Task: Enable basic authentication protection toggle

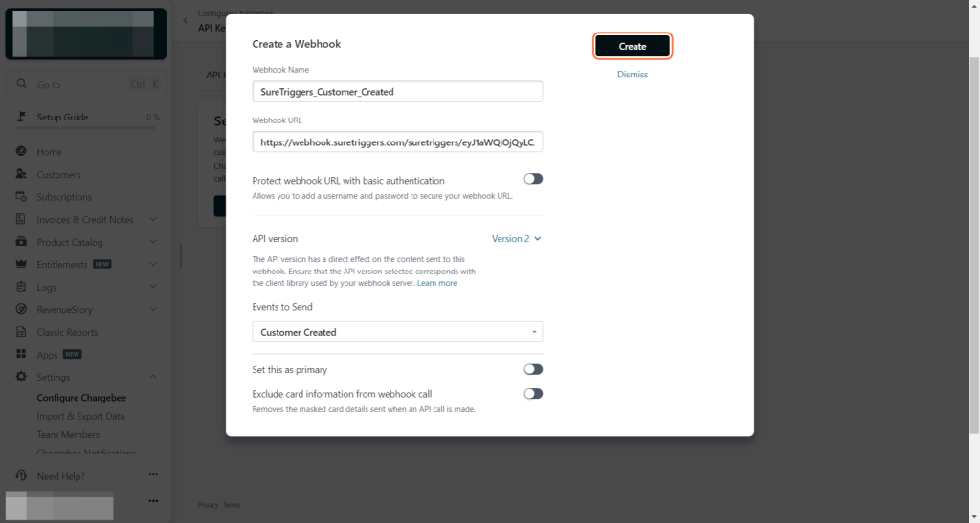Action: tap(533, 179)
